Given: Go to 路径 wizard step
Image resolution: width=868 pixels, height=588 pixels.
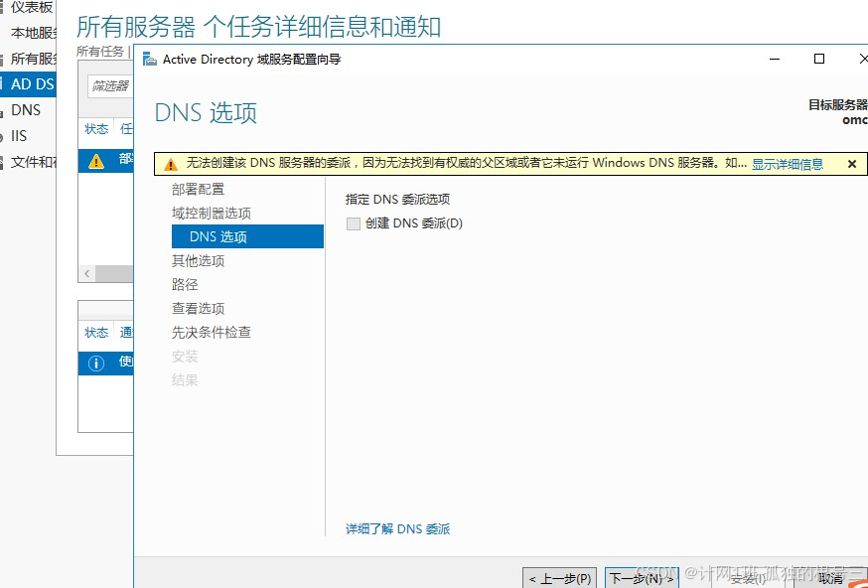Looking at the screenshot, I should click(185, 285).
